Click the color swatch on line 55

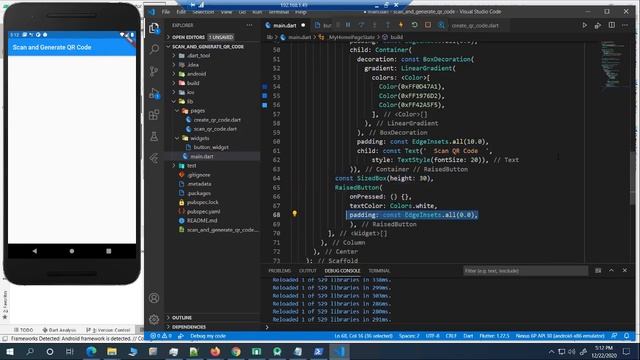point(264,96)
